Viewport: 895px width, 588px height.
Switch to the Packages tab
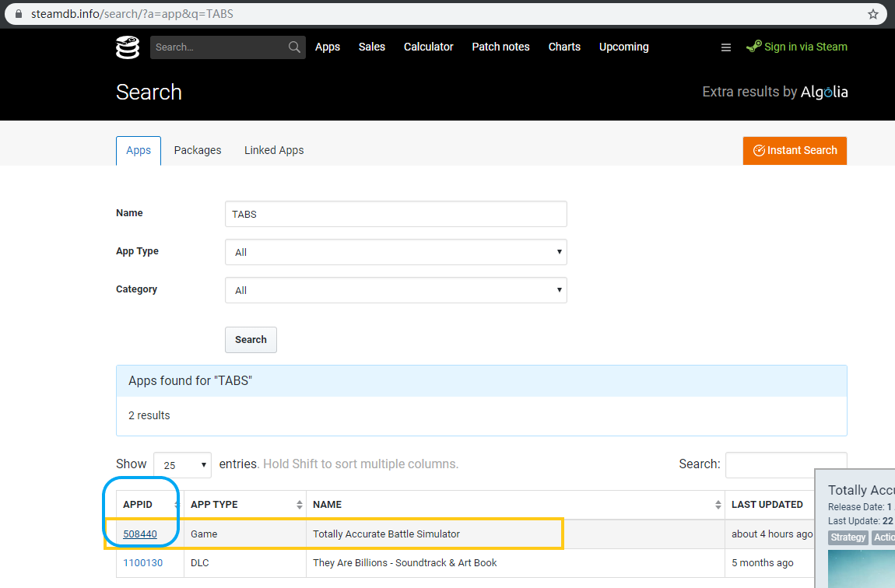tap(198, 151)
